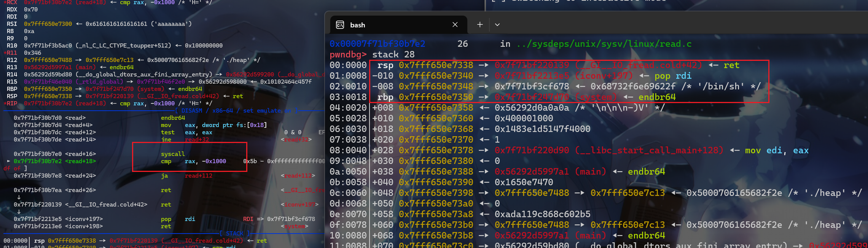Select the bash terminal tab
The height and width of the screenshot is (248, 868).
(398, 25)
